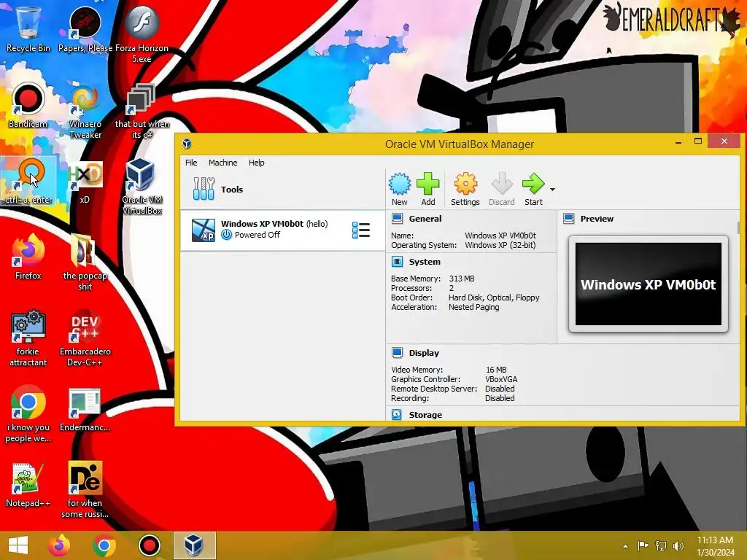Select the Endermanc... desktop shortcut

[85, 410]
